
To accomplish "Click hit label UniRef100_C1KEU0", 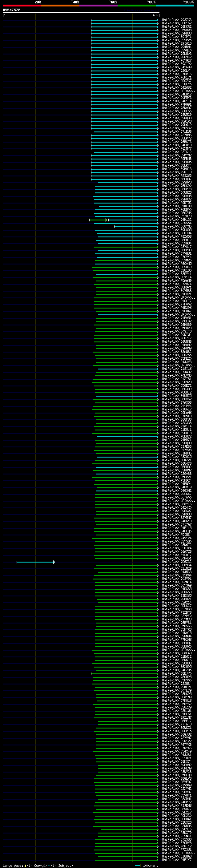I will (177, 206).
